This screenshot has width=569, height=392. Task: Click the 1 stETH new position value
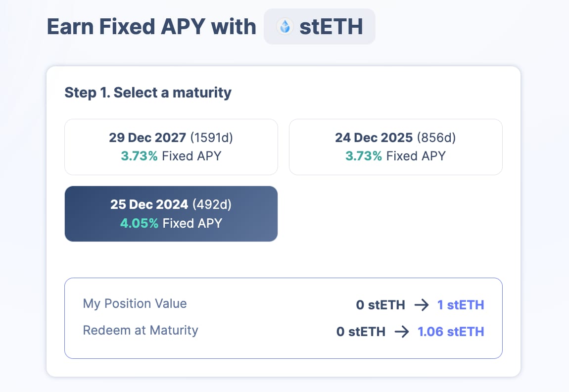coord(461,305)
